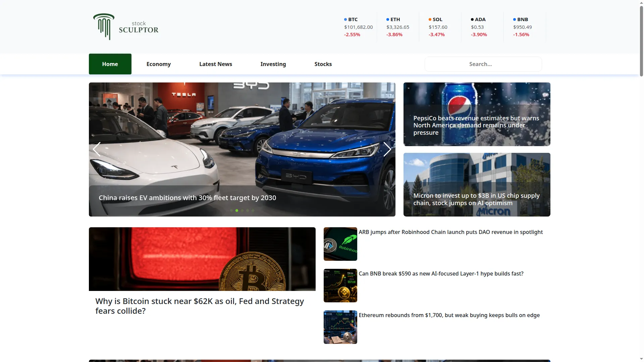Open ARB Robinhood article thumbnail
This screenshot has height=362, width=644.
[x=340, y=244]
